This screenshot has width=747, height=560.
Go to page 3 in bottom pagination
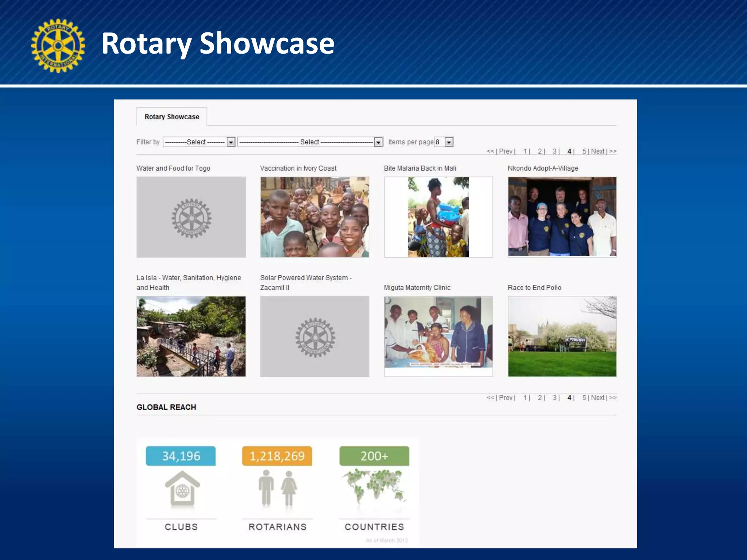(554, 398)
